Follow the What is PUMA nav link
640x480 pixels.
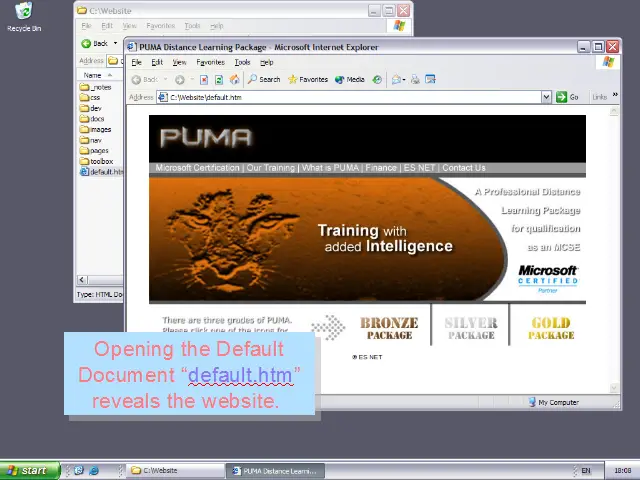(x=330, y=168)
